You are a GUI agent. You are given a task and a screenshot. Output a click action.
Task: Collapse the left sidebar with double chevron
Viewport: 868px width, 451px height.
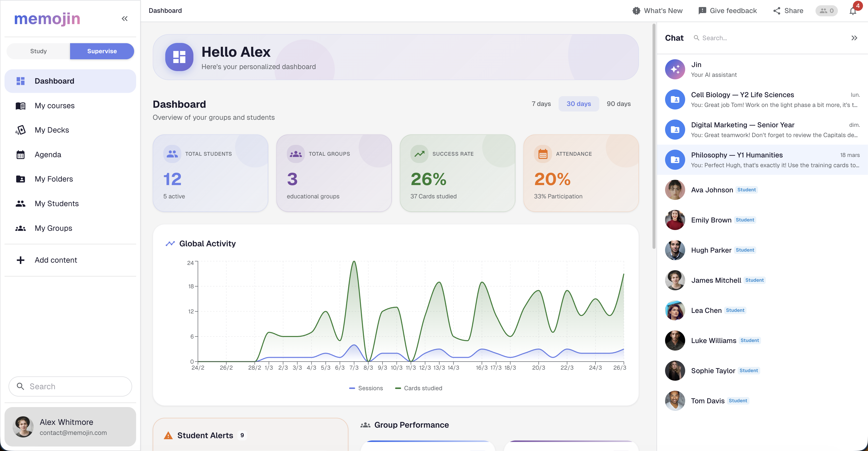tap(125, 19)
